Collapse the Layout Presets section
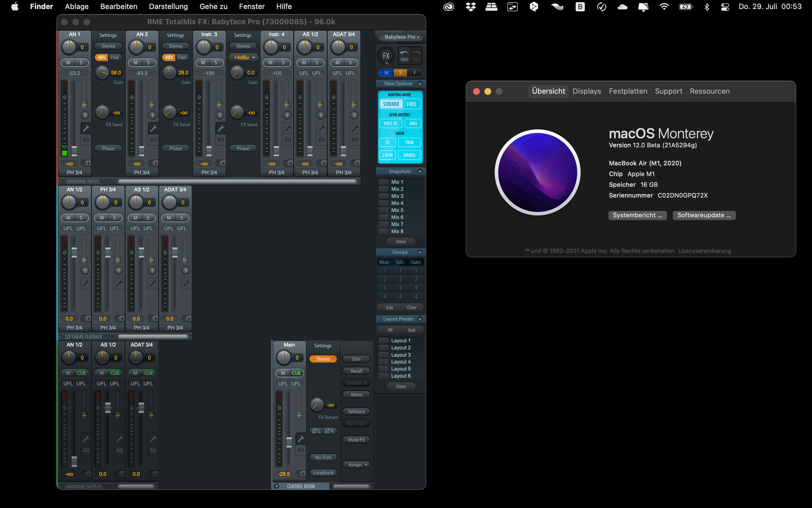 click(420, 319)
